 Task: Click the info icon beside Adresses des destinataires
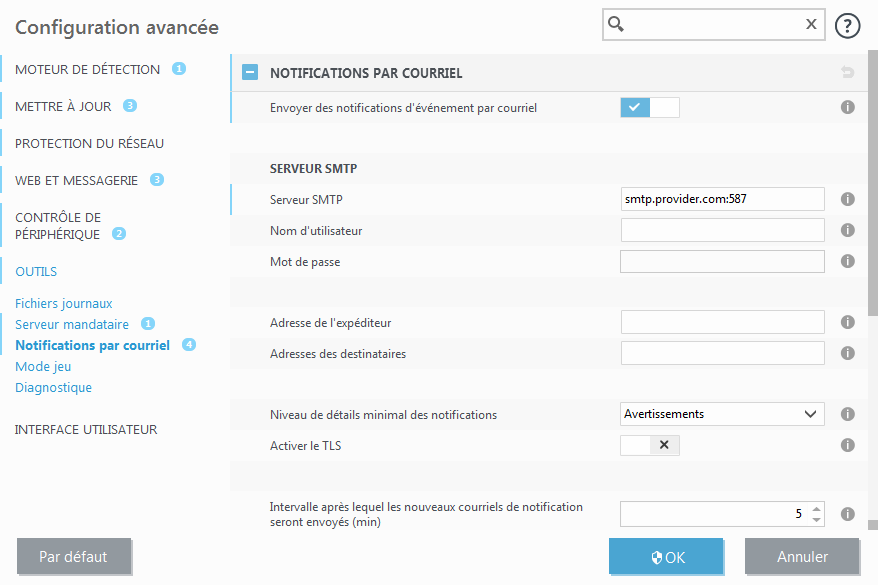(x=847, y=353)
